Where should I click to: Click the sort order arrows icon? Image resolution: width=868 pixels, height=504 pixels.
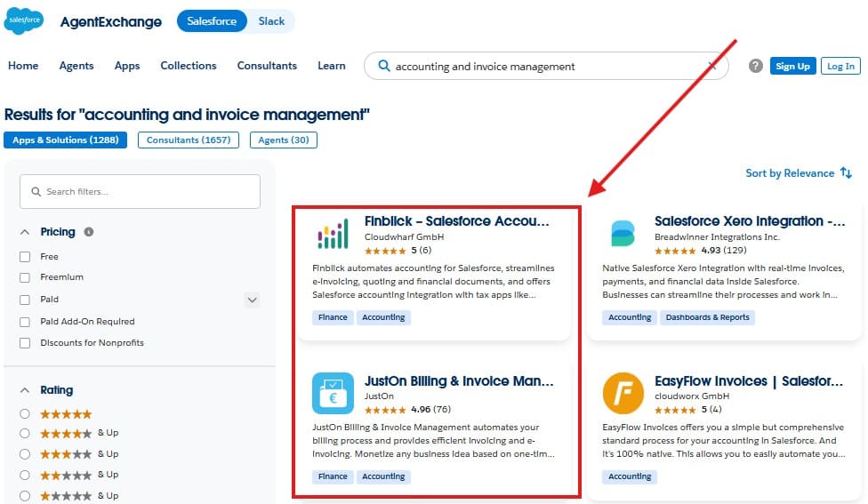tap(846, 172)
